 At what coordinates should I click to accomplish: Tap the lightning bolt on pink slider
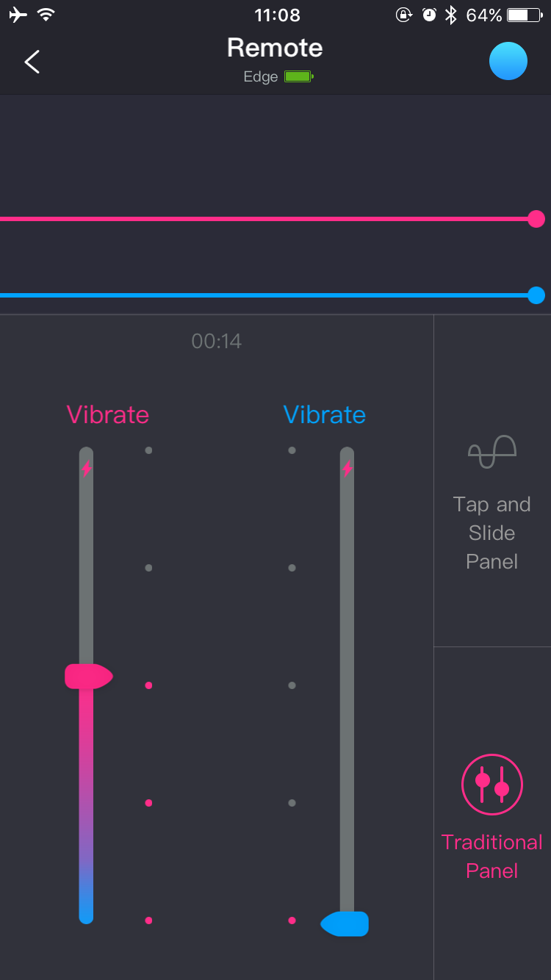(x=87, y=468)
